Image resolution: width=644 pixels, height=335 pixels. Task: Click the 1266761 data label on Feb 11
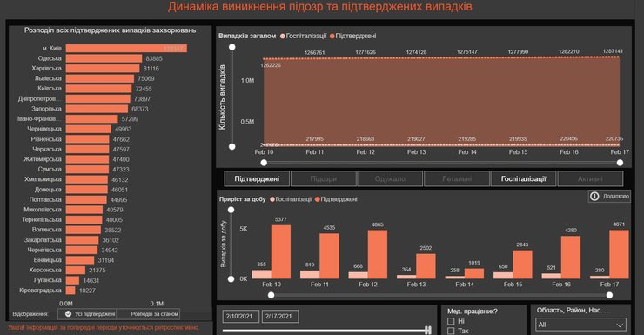coord(315,52)
